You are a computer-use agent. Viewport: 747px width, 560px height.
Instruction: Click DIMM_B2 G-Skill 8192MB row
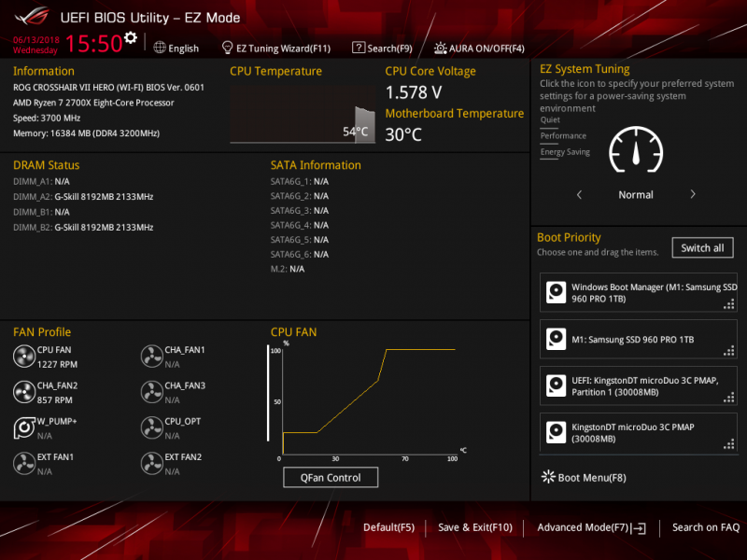(x=83, y=228)
